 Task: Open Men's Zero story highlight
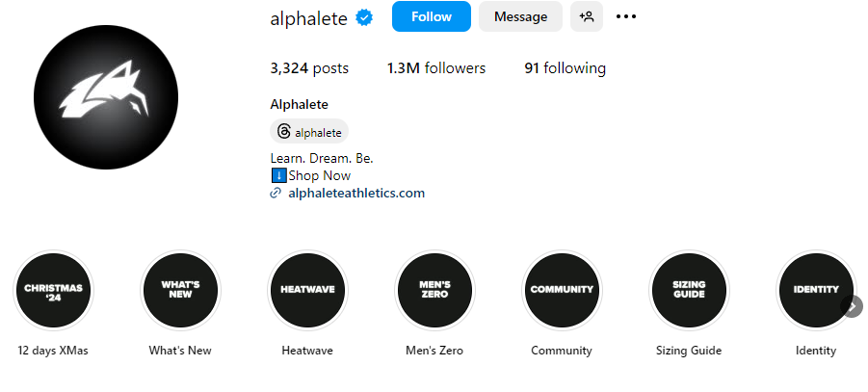tap(434, 290)
